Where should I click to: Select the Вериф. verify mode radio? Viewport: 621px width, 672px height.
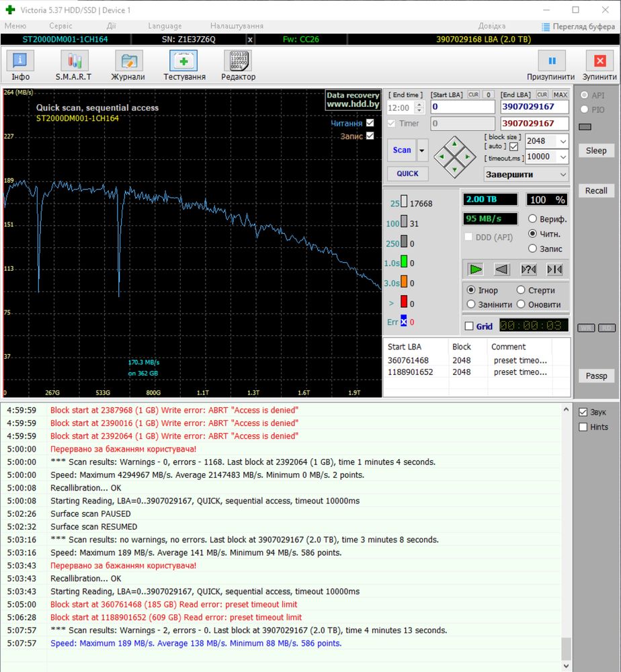click(x=532, y=219)
